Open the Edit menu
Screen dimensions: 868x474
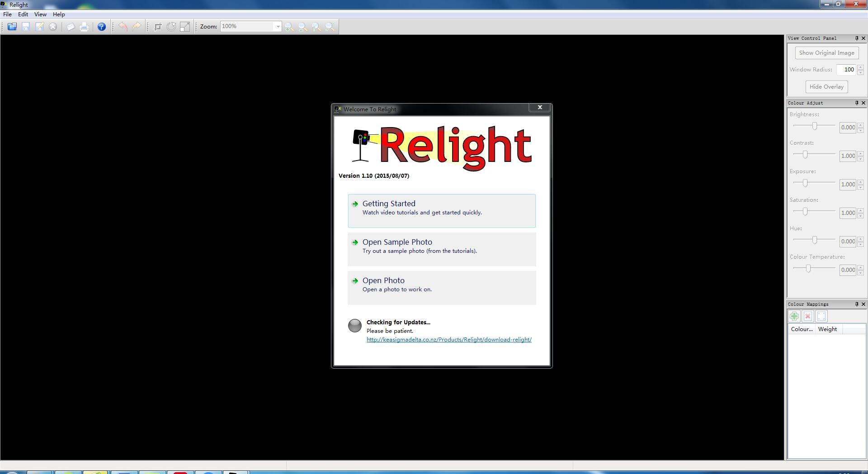click(23, 14)
